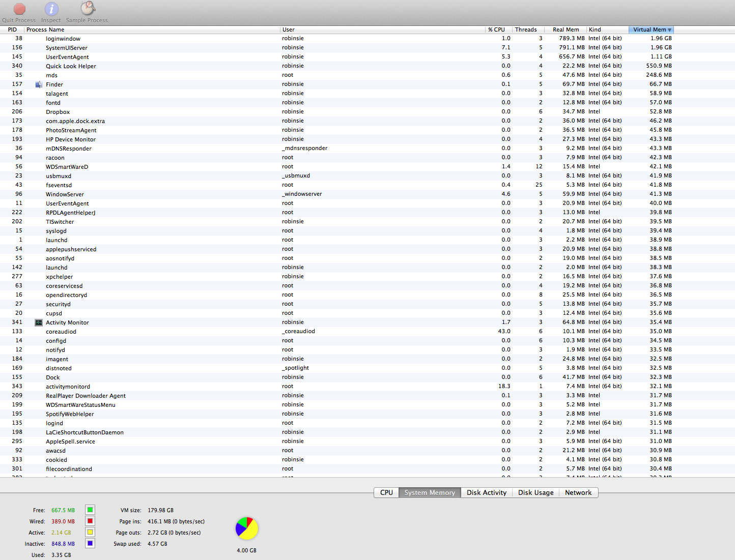Switch to the Disk Usage tab
The image size is (735, 560).
535,492
